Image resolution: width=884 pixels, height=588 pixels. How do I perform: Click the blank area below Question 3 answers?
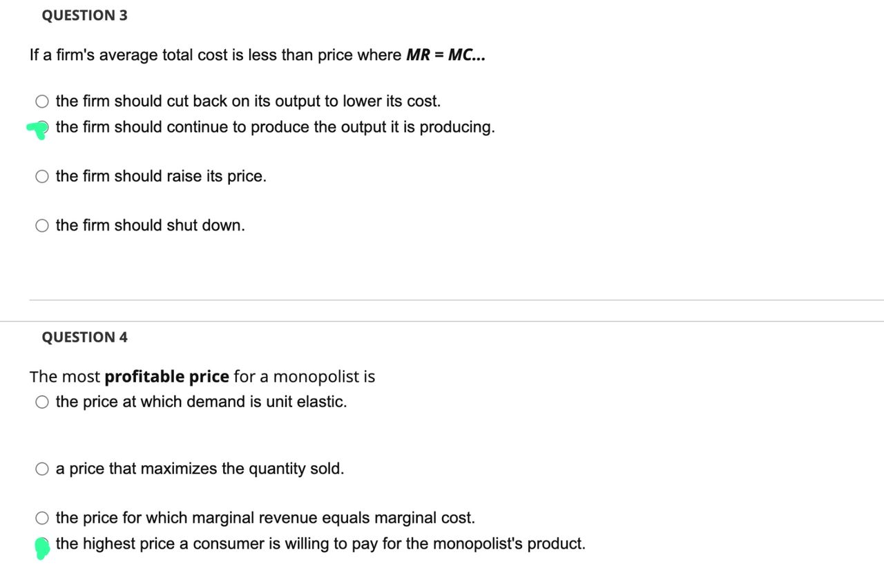click(276, 269)
